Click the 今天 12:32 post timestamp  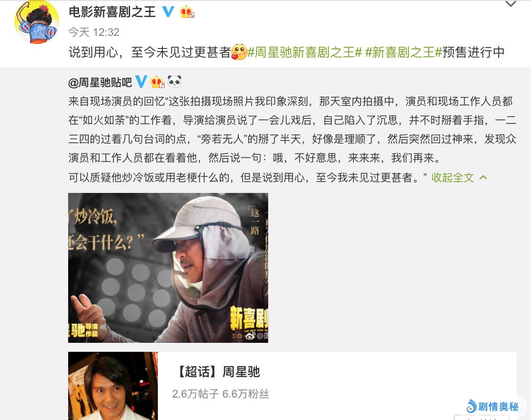94,32
